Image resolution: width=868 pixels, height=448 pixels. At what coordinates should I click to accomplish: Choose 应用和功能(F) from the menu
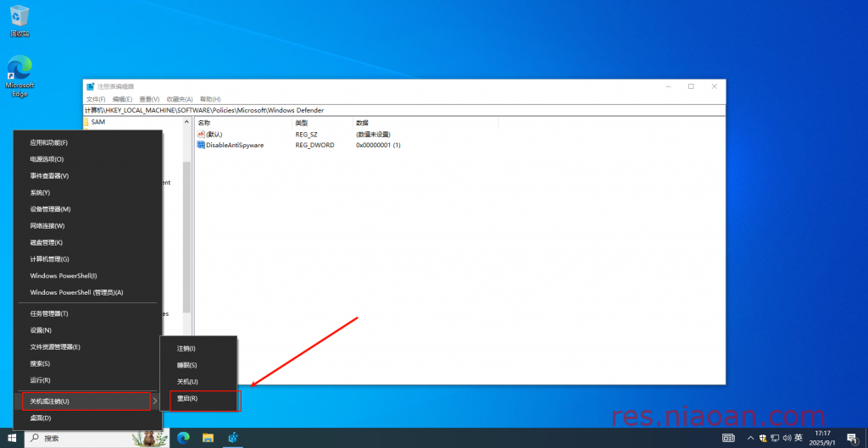coord(88,142)
